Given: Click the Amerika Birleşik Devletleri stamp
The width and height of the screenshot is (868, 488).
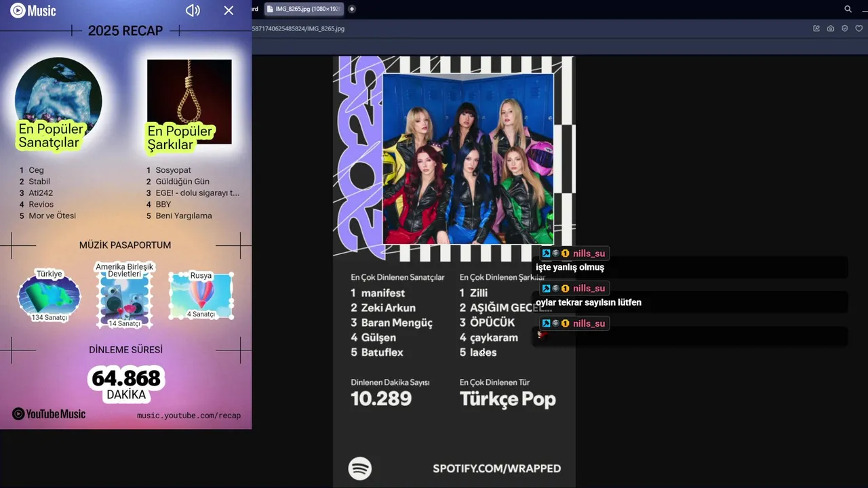Looking at the screenshot, I should (x=124, y=296).
